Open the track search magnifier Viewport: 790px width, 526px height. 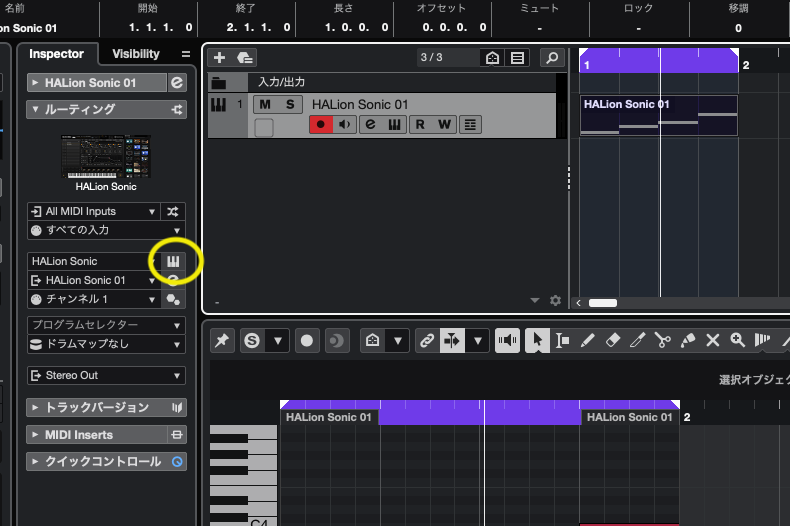(552, 58)
